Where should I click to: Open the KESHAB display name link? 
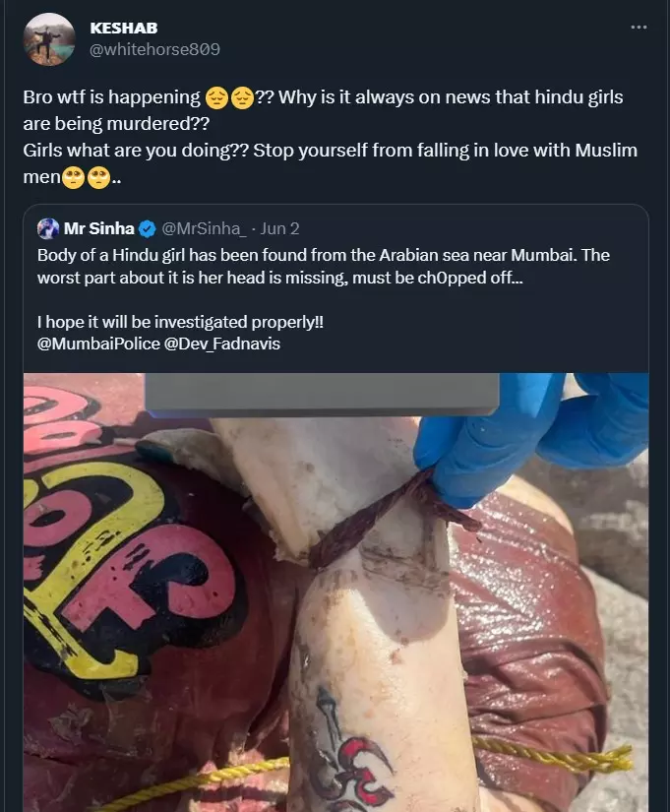click(x=123, y=28)
